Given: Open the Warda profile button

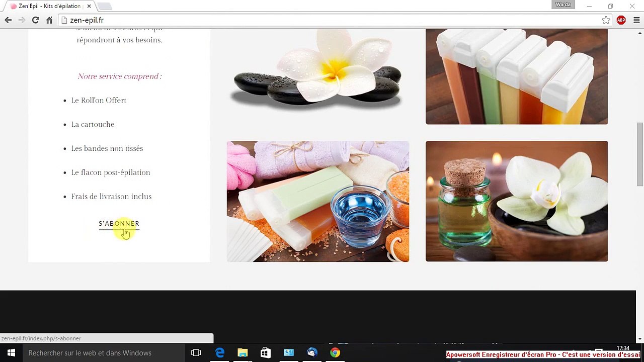Looking at the screenshot, I should tap(563, 5).
